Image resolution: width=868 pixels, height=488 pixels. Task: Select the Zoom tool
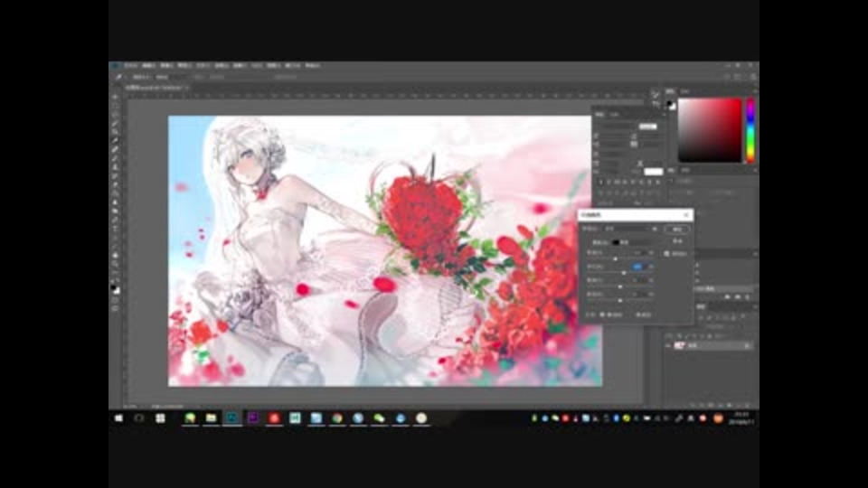click(x=115, y=265)
